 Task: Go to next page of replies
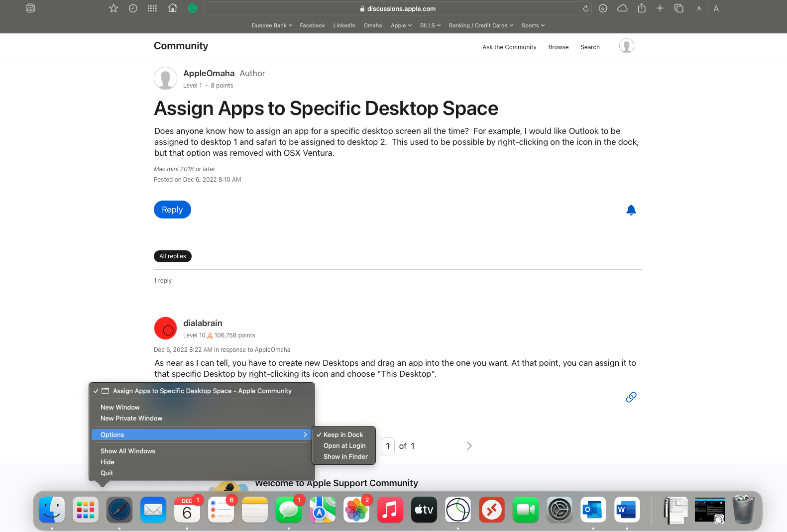(469, 446)
